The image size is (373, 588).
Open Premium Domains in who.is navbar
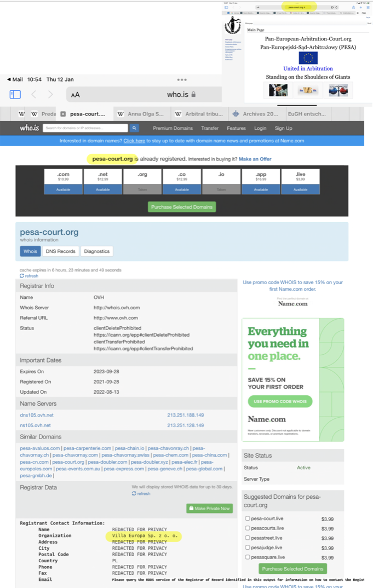tap(173, 128)
